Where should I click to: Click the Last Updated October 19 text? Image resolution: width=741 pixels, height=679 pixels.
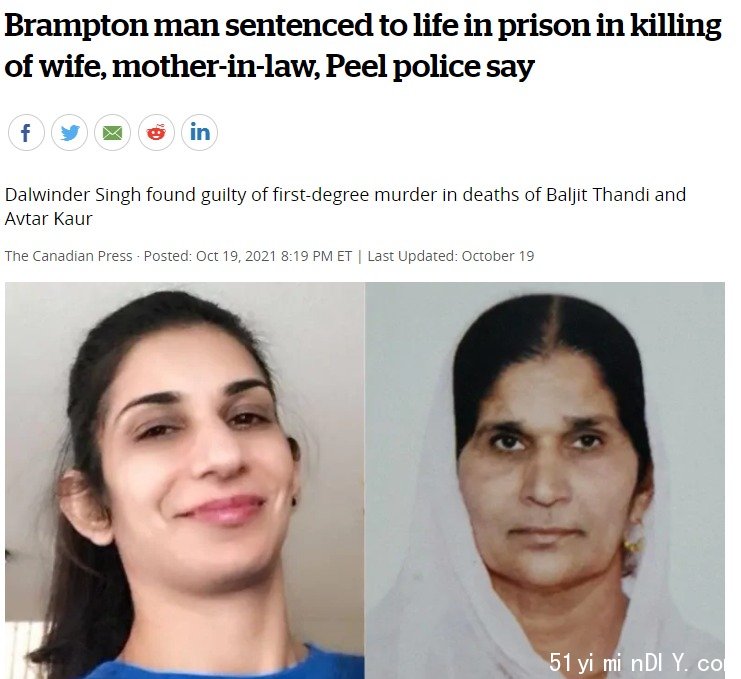click(x=450, y=256)
